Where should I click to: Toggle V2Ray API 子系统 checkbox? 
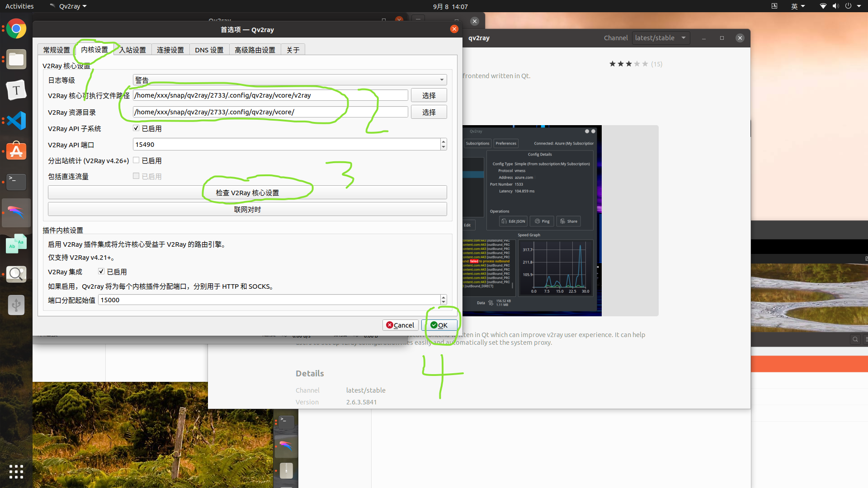[136, 128]
